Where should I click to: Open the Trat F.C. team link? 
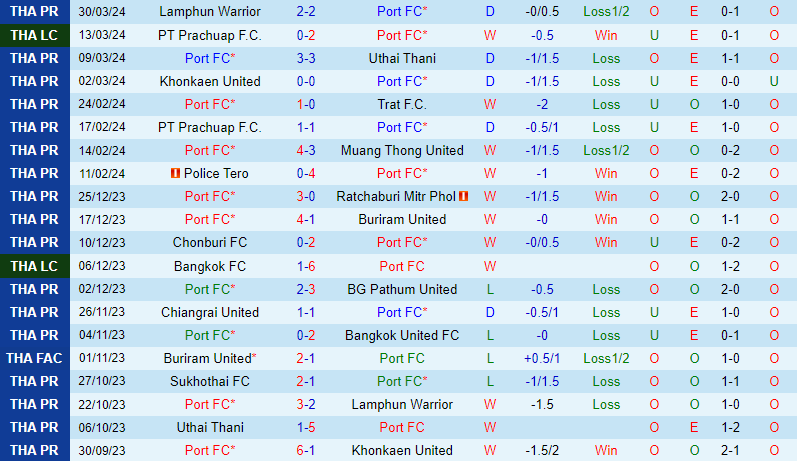point(403,104)
